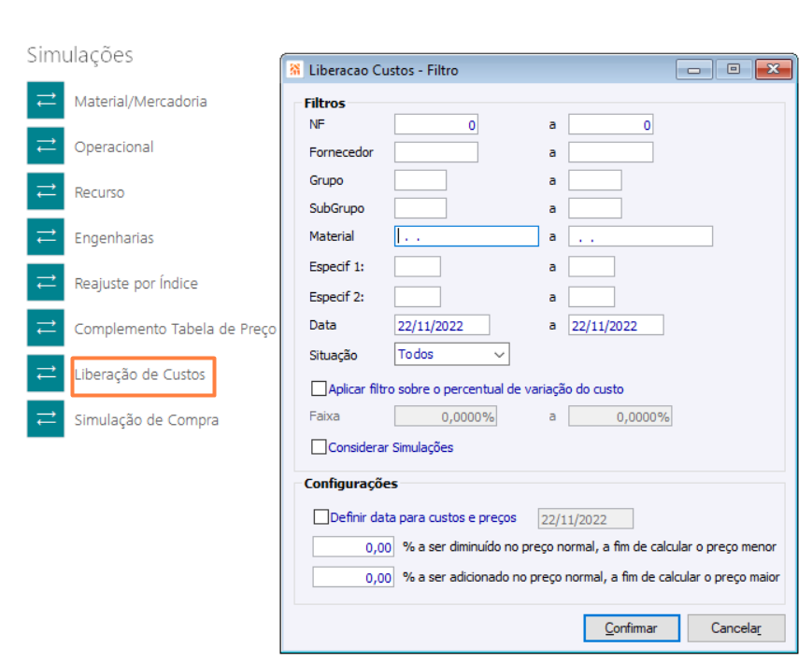Click the percentage increase price field
This screenshot has height=662, width=812.
(353, 578)
